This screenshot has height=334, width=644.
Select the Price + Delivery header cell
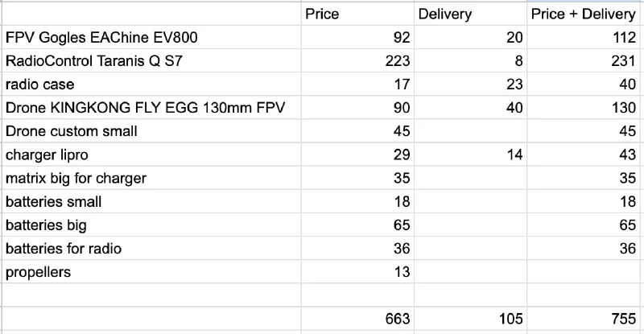click(585, 14)
